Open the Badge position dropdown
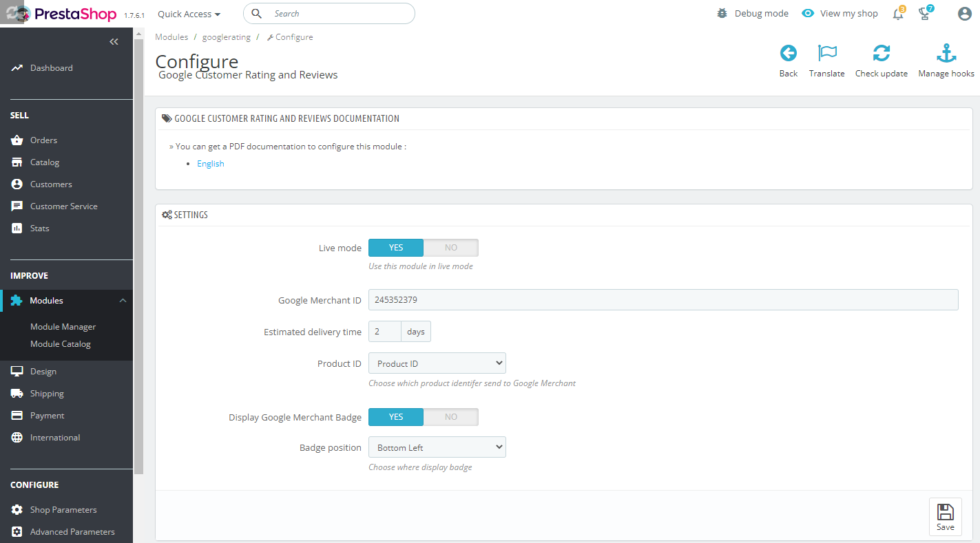The height and width of the screenshot is (543, 980). pos(437,447)
